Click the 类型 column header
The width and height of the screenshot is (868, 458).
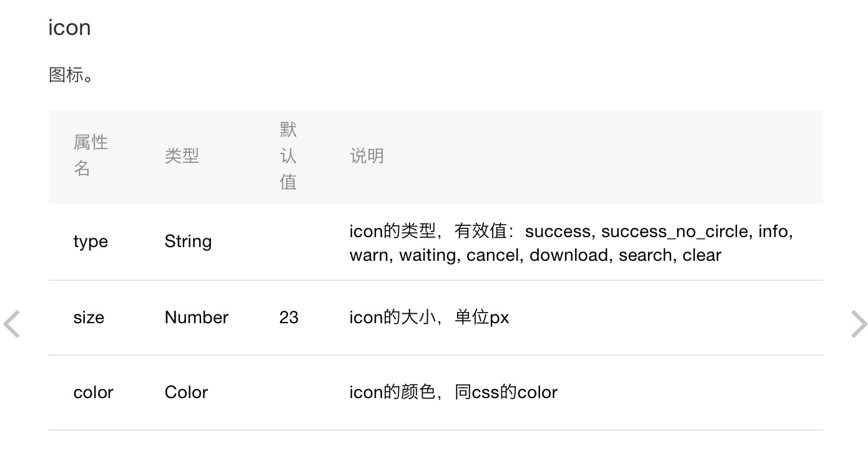click(x=182, y=155)
